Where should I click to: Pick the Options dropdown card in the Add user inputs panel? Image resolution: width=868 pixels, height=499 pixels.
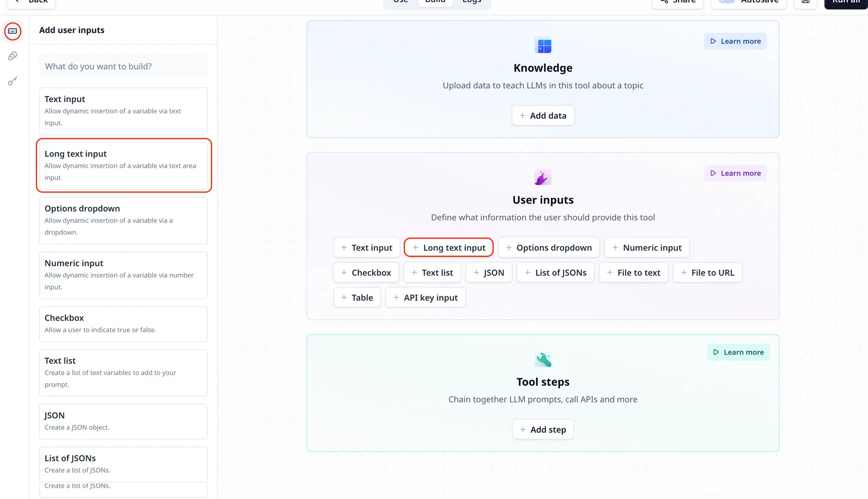pyautogui.click(x=123, y=220)
